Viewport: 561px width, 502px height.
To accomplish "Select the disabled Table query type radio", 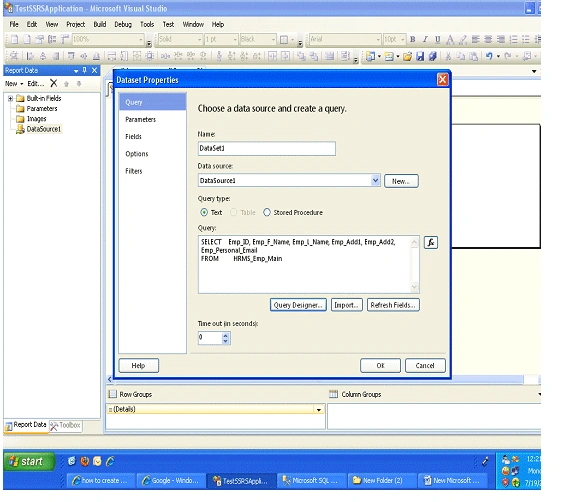I will pos(233,213).
